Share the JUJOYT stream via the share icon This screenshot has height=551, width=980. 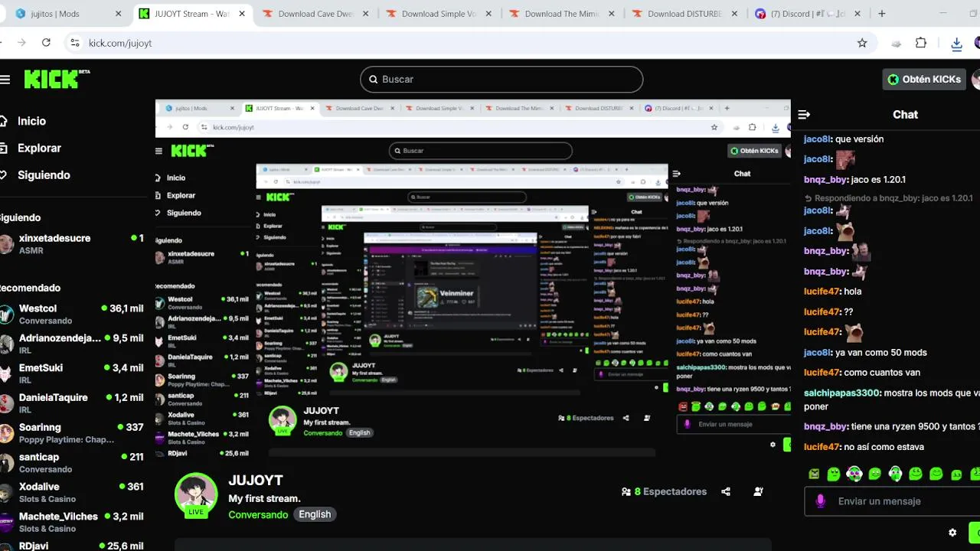tap(726, 491)
